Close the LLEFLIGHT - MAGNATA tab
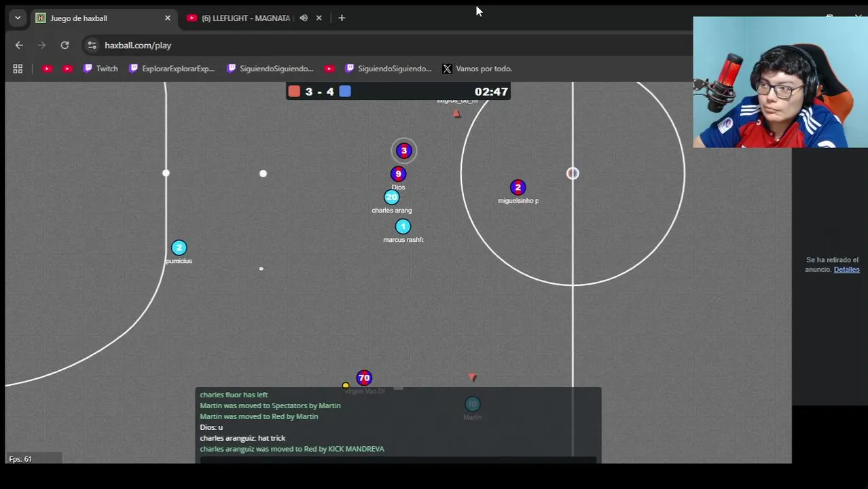868x489 pixels. click(x=319, y=18)
